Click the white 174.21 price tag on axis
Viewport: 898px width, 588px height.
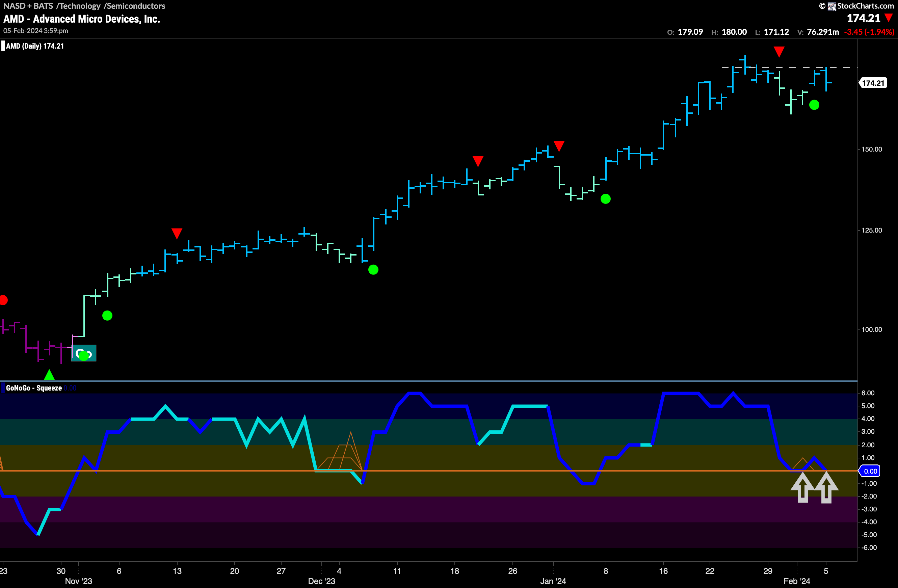tap(873, 83)
